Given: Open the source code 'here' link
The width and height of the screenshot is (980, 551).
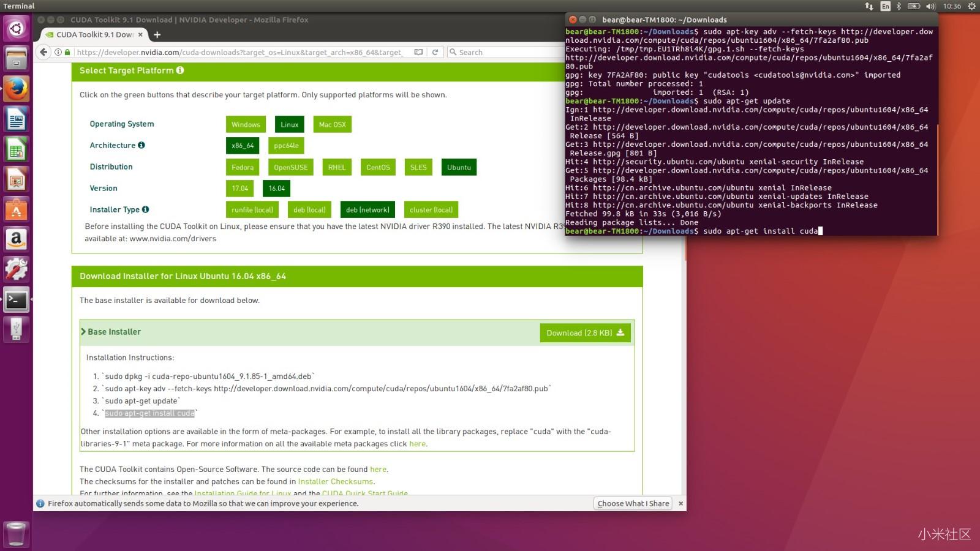Looking at the screenshot, I should pos(378,470).
